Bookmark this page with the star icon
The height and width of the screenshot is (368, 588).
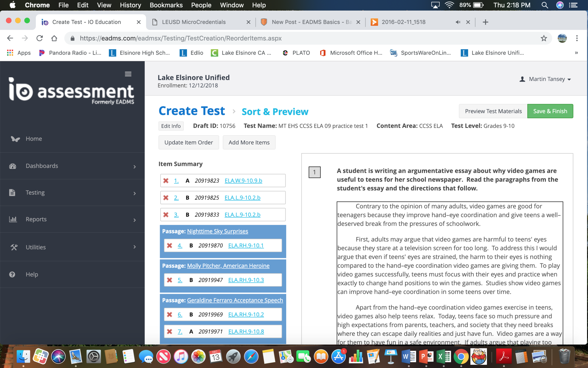(543, 38)
